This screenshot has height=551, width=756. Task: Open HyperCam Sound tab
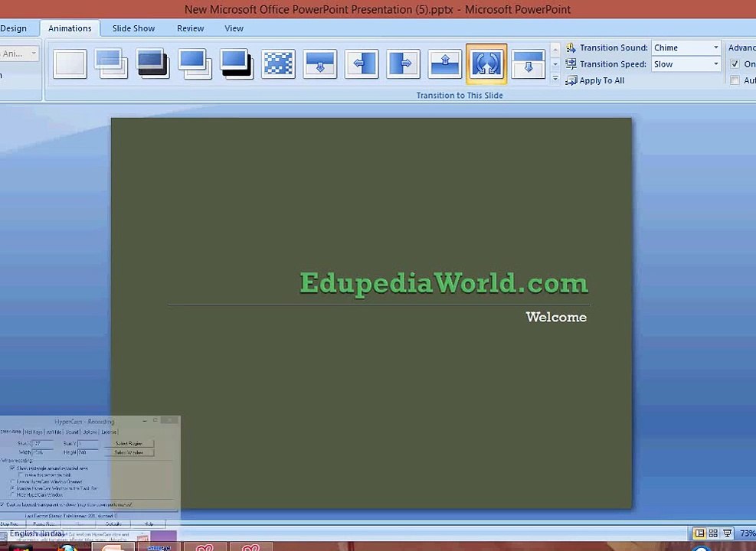pos(72,432)
